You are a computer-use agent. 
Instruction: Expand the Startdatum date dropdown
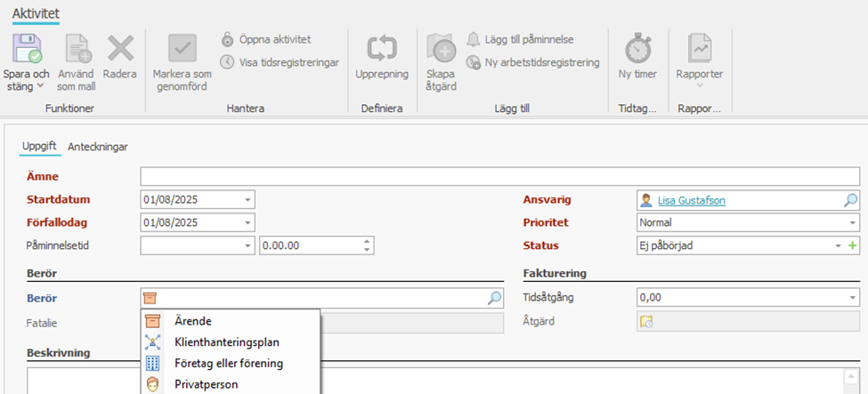pos(247,200)
